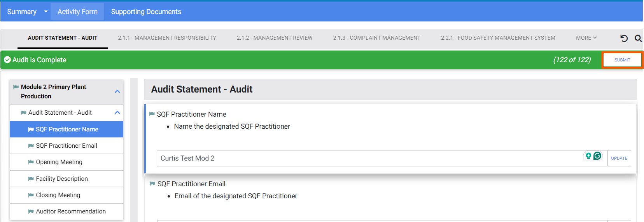The width and height of the screenshot is (644, 222).
Task: Go to 2.2.1 - Food Safety Management System tab
Action: tap(498, 38)
